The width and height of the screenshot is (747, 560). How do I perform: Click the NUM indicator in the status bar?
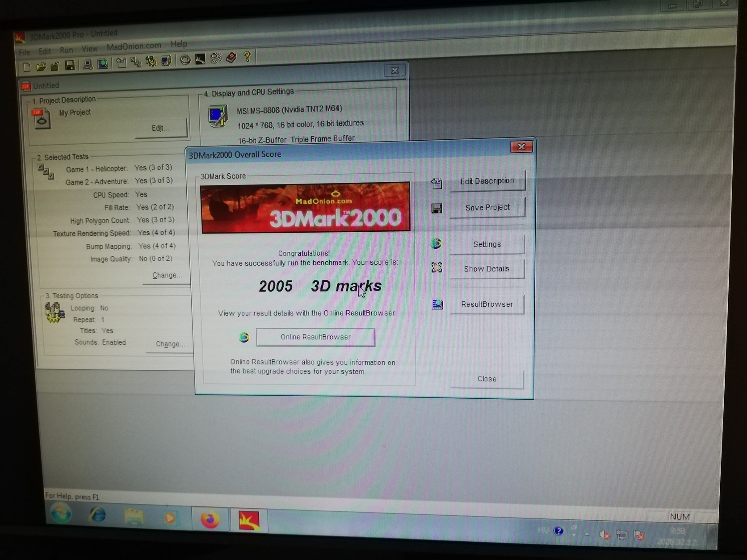(680, 517)
